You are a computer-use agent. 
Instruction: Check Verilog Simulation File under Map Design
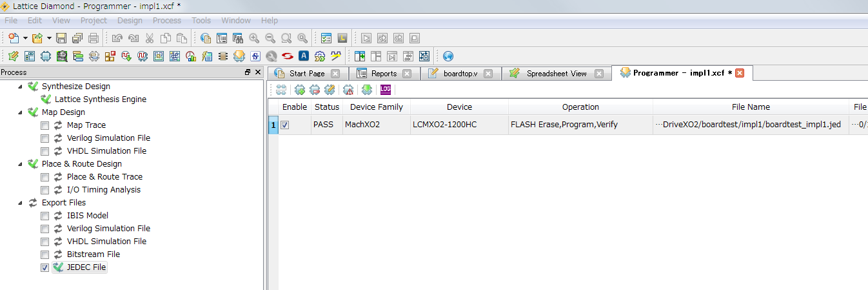pos(44,138)
